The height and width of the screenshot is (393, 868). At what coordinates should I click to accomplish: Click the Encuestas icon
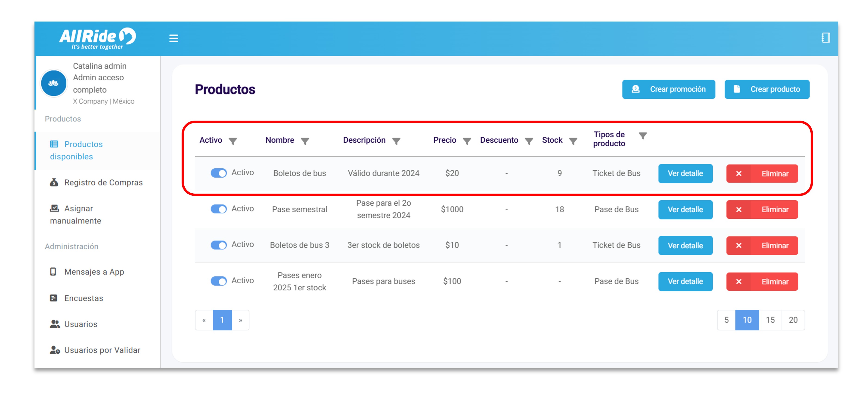pos(54,298)
